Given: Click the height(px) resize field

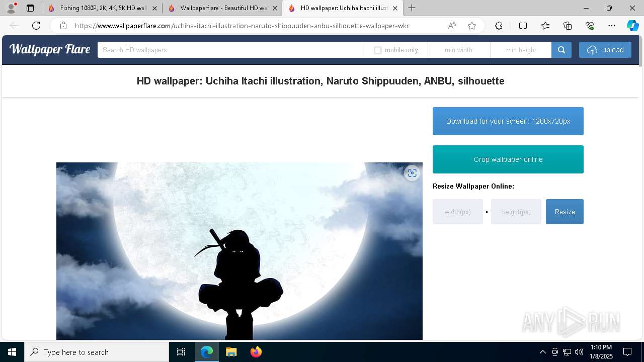Looking at the screenshot, I should click(x=516, y=212).
